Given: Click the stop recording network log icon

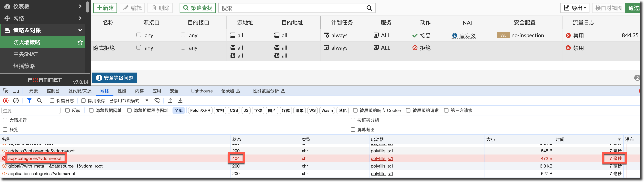Looking at the screenshot, I should [x=6, y=101].
